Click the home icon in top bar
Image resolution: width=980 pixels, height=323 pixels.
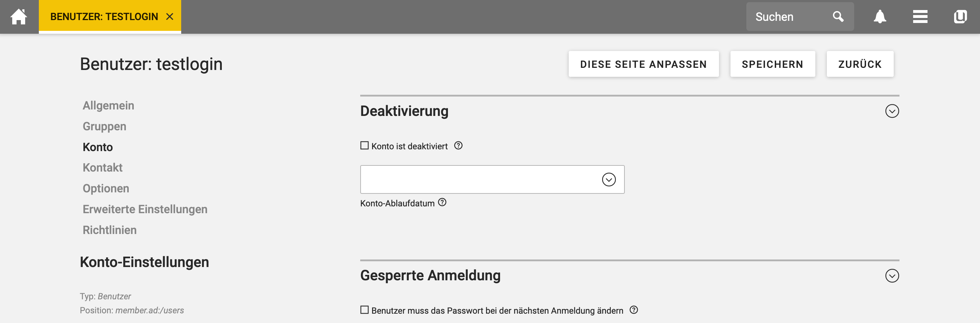(19, 17)
